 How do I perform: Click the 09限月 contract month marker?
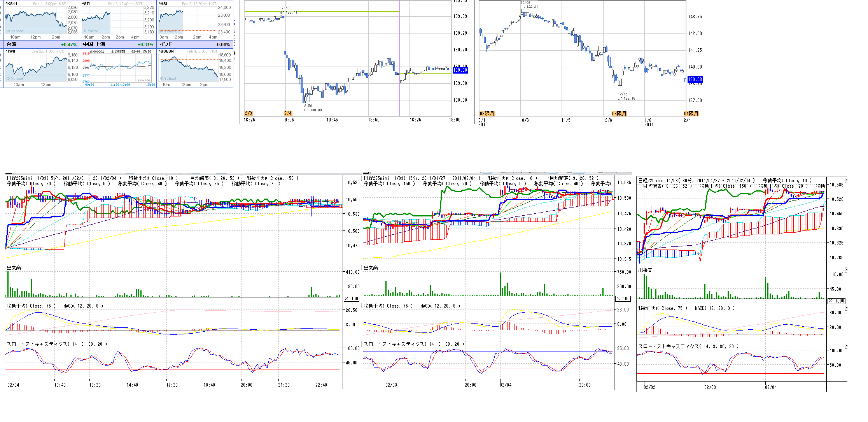pos(487,114)
